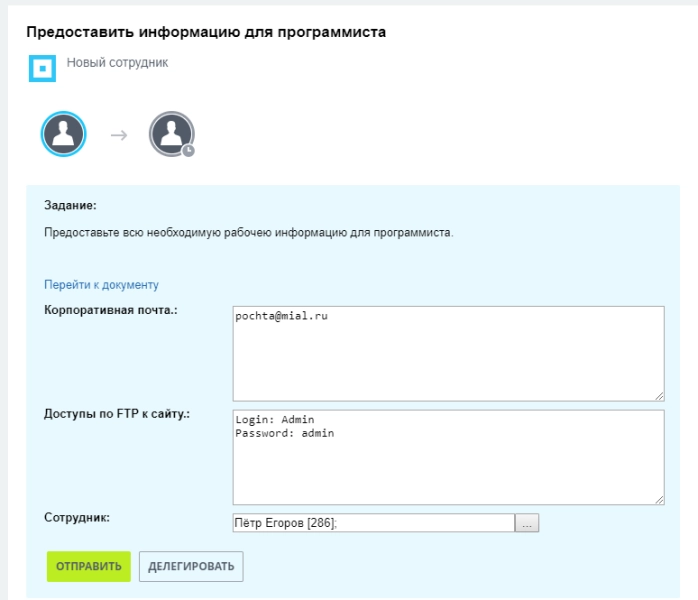Select the second grey user avatar
This screenshot has width=698, height=600.
click(171, 134)
